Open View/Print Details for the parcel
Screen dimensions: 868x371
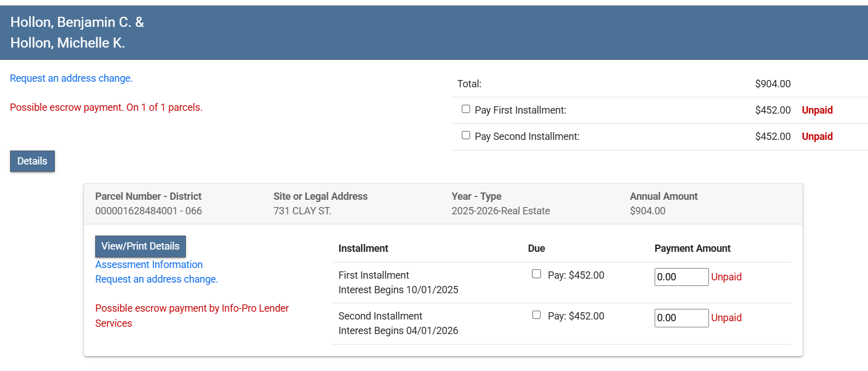point(141,246)
